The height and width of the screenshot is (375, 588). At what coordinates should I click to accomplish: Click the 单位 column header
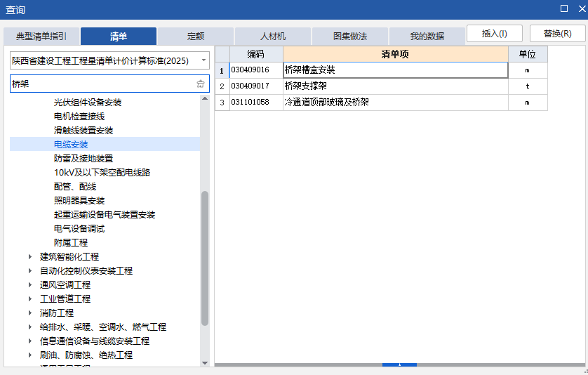pyautogui.click(x=528, y=54)
